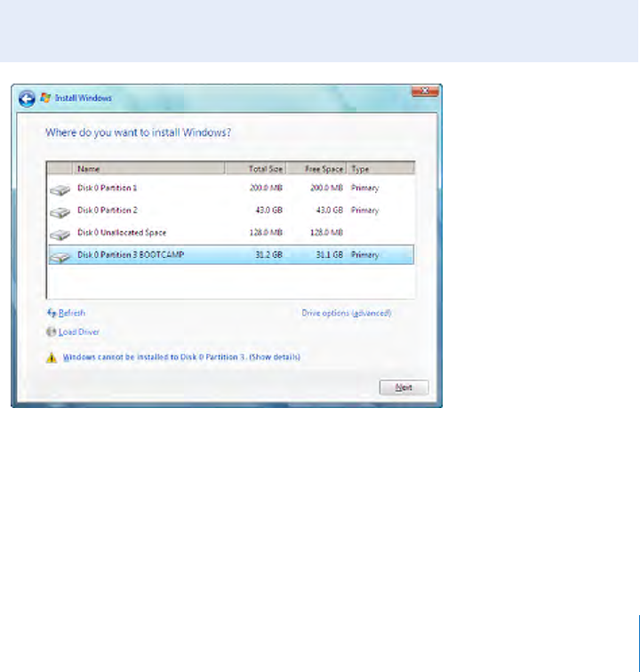Open Drive options (advanced)

347,313
